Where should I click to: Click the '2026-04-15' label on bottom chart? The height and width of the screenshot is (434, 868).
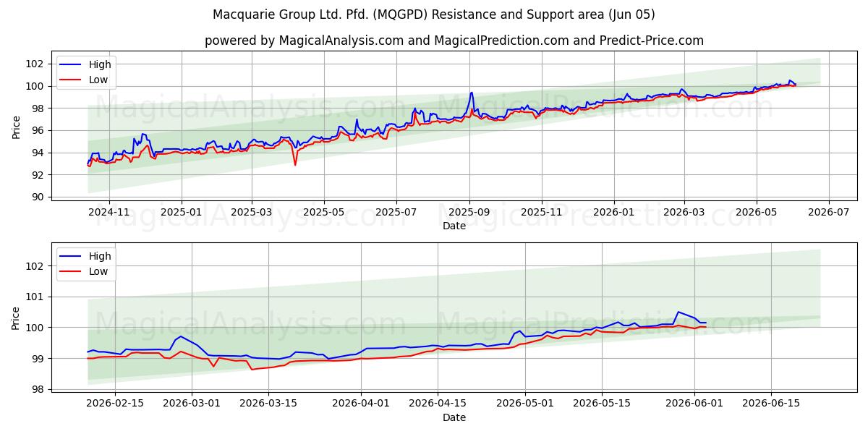(438, 404)
